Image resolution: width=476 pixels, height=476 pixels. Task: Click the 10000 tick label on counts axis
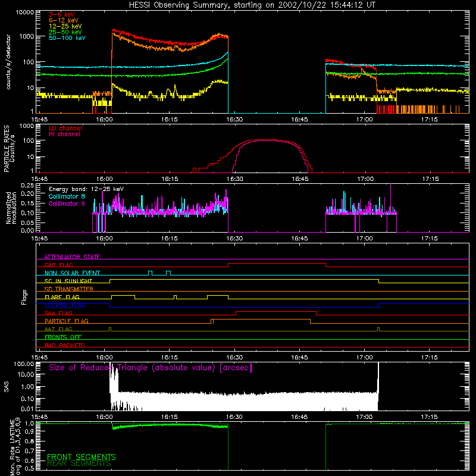click(25, 12)
